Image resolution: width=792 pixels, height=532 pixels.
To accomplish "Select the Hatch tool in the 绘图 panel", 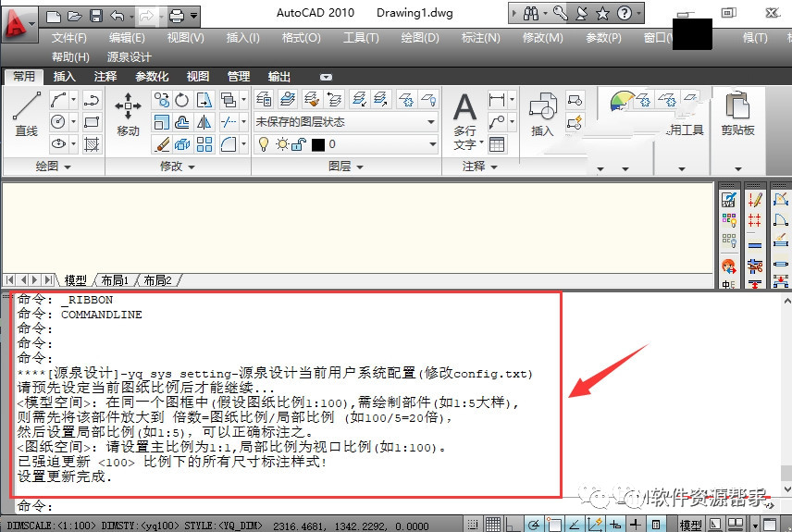I will pyautogui.click(x=92, y=143).
